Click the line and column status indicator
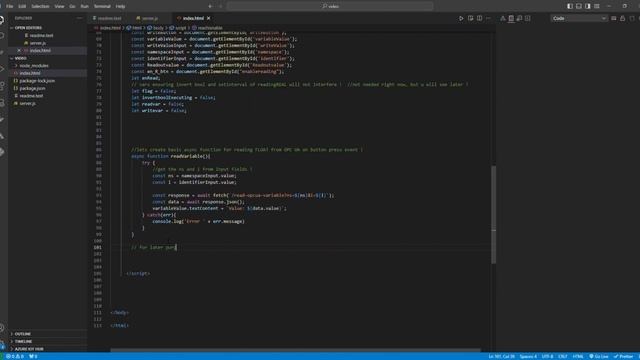Viewport: 640px width, 360px height. [x=502, y=356]
